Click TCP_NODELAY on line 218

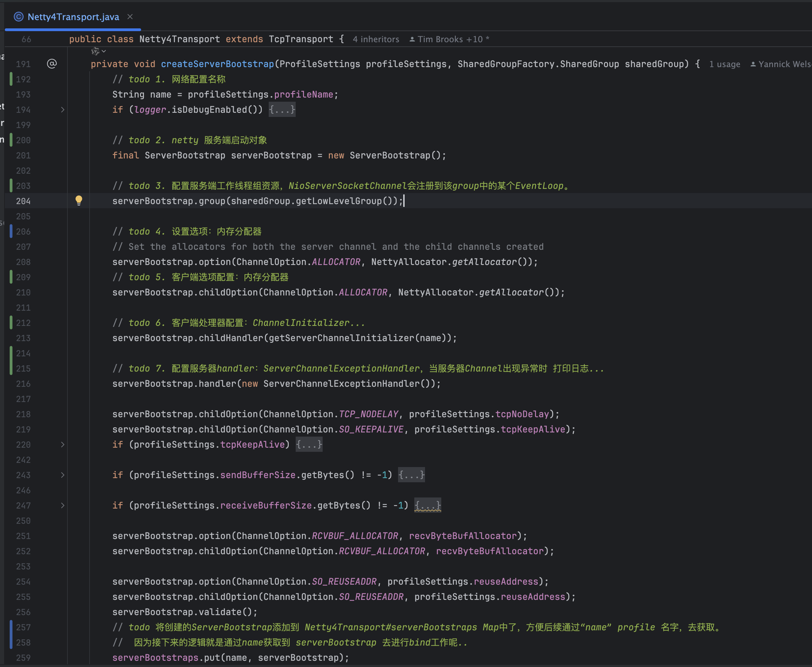click(368, 414)
